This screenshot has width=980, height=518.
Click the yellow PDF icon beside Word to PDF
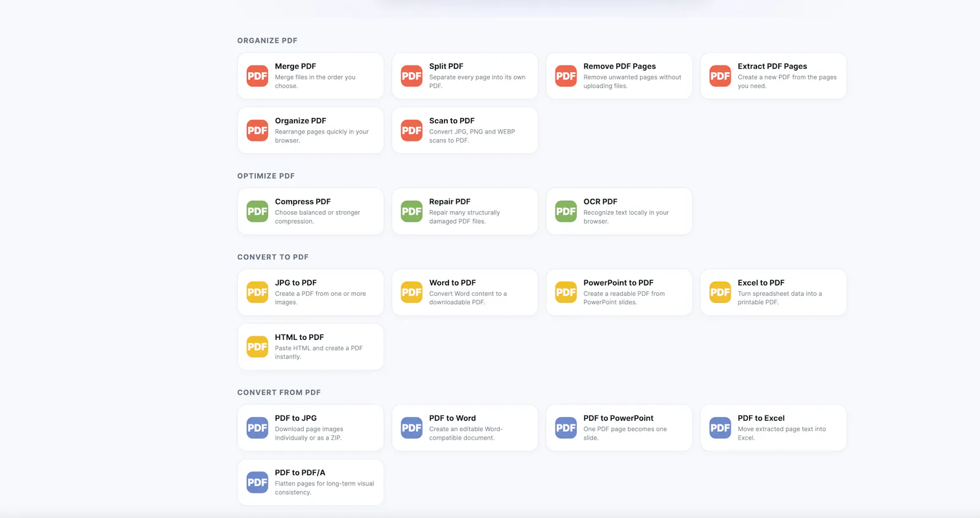click(412, 292)
